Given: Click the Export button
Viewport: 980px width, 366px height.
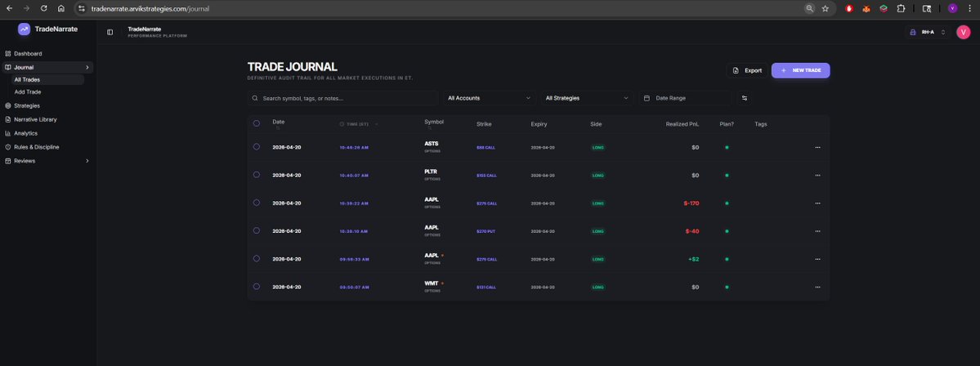Looking at the screenshot, I should [x=747, y=70].
